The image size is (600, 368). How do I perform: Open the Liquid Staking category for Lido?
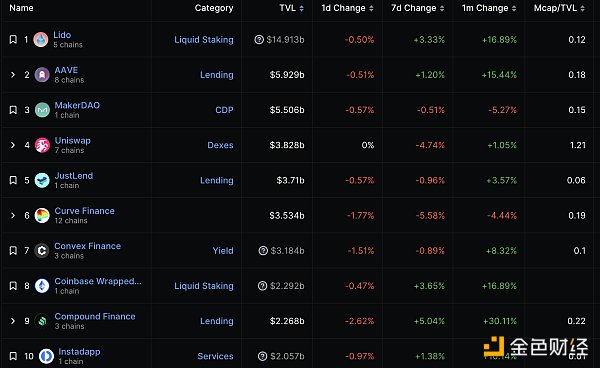pyautogui.click(x=204, y=40)
